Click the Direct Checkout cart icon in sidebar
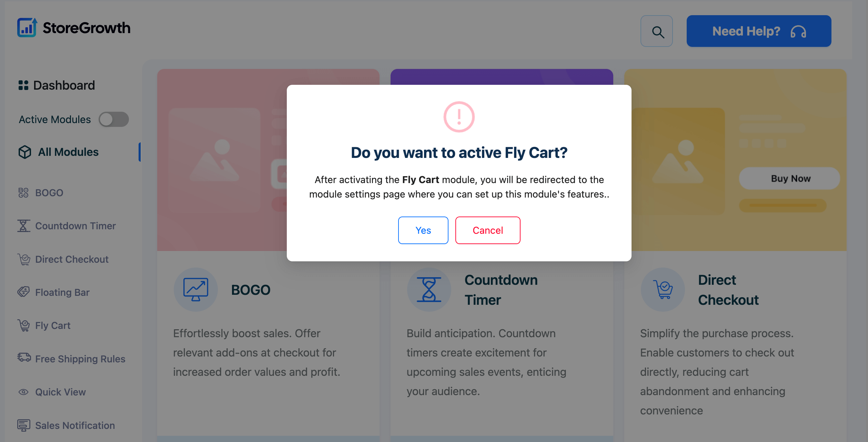 pyautogui.click(x=23, y=259)
